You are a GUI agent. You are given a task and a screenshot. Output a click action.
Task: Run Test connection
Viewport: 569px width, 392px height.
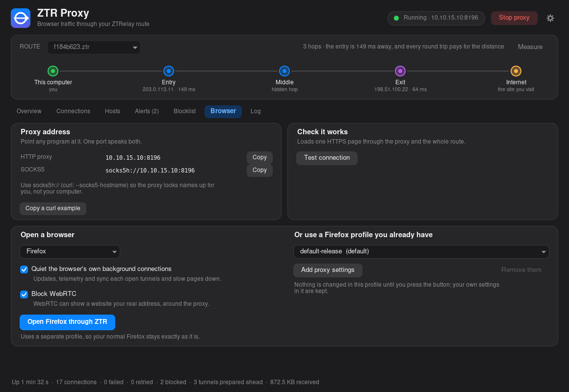(327, 158)
